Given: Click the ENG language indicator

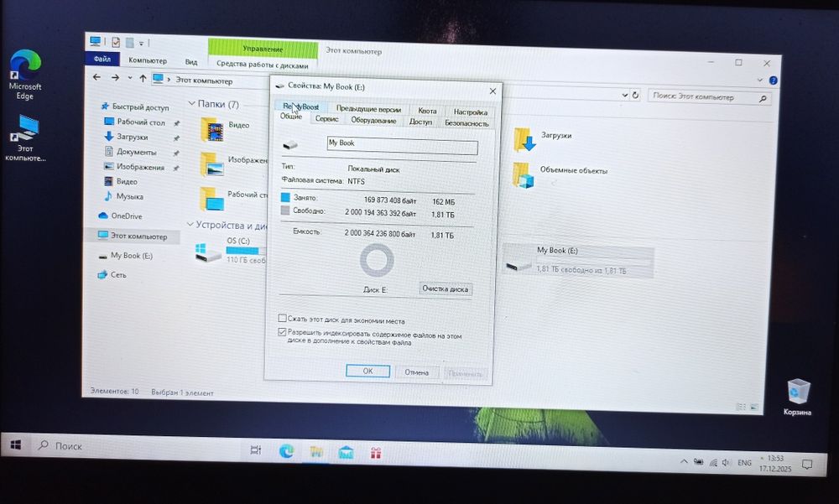Looking at the screenshot, I should (x=744, y=463).
